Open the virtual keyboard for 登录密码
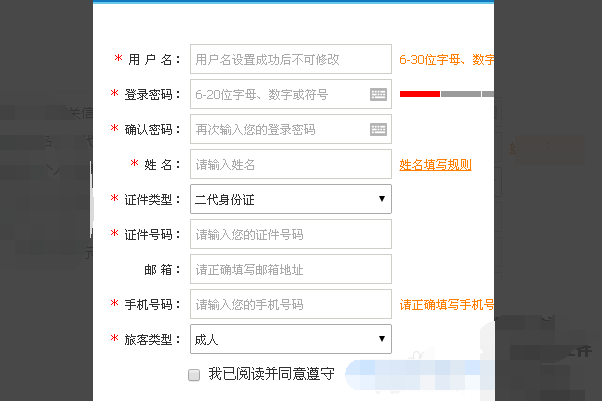 coord(378,95)
